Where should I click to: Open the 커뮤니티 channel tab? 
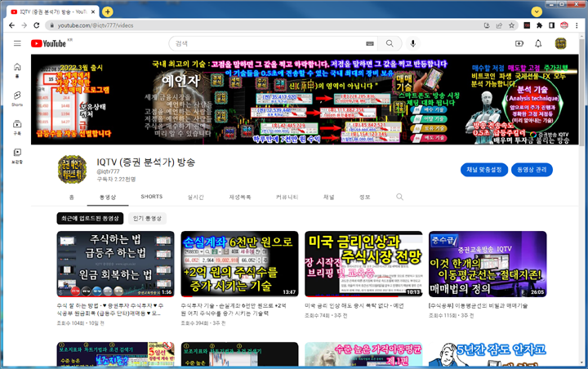click(287, 198)
